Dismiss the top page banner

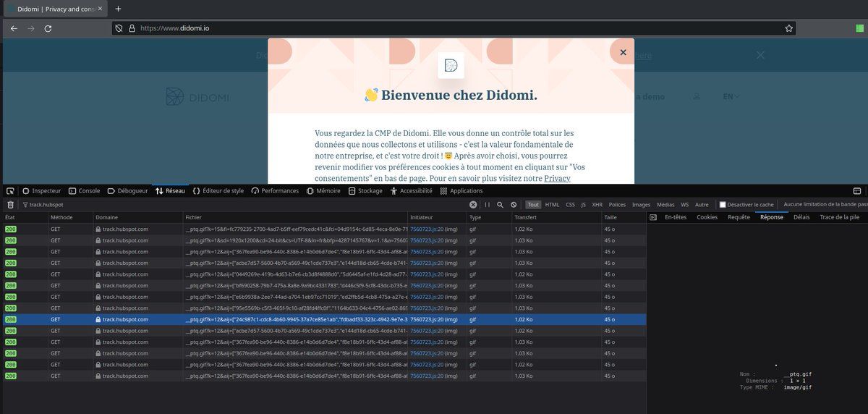coord(760,55)
